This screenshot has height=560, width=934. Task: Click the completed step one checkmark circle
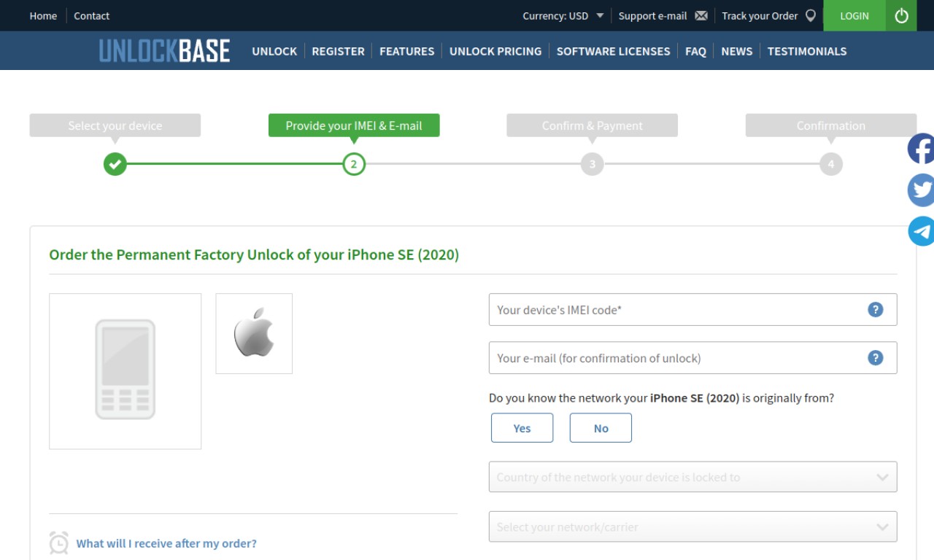coord(115,164)
